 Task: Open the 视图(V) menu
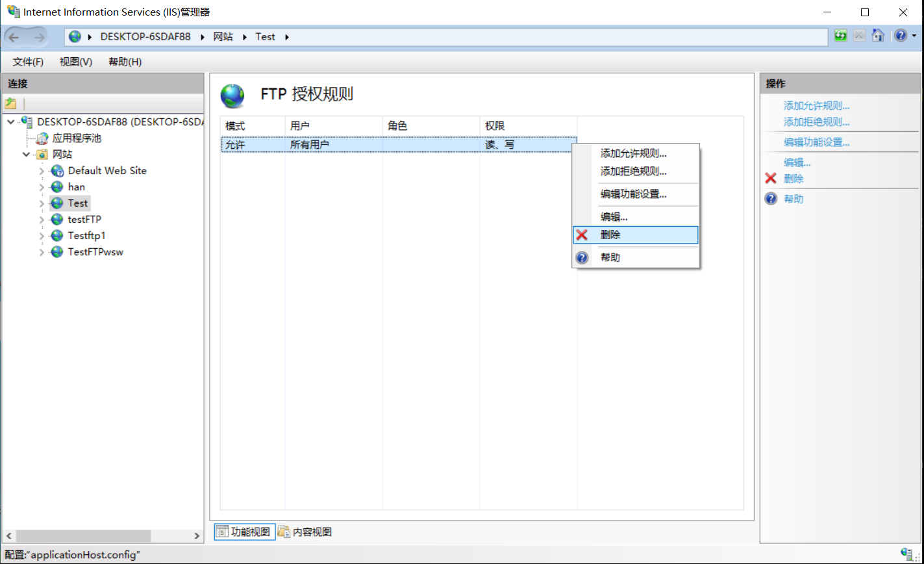(76, 62)
